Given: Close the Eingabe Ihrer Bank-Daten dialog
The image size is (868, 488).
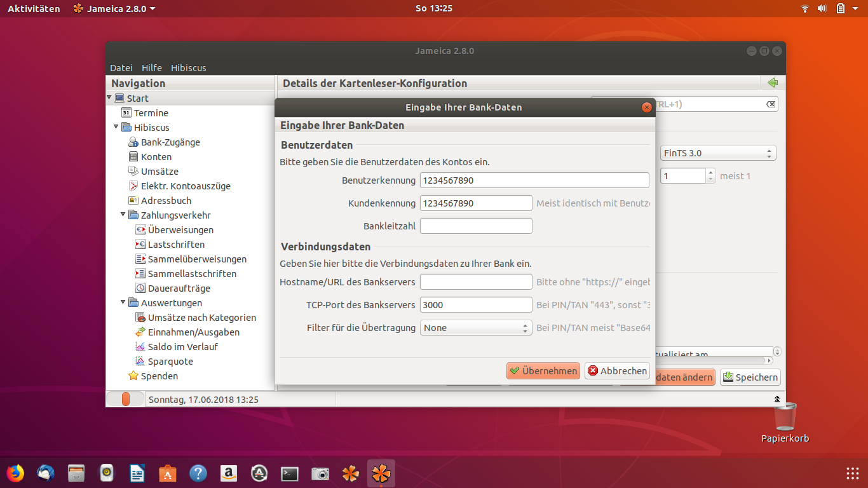Looking at the screenshot, I should pos(647,107).
